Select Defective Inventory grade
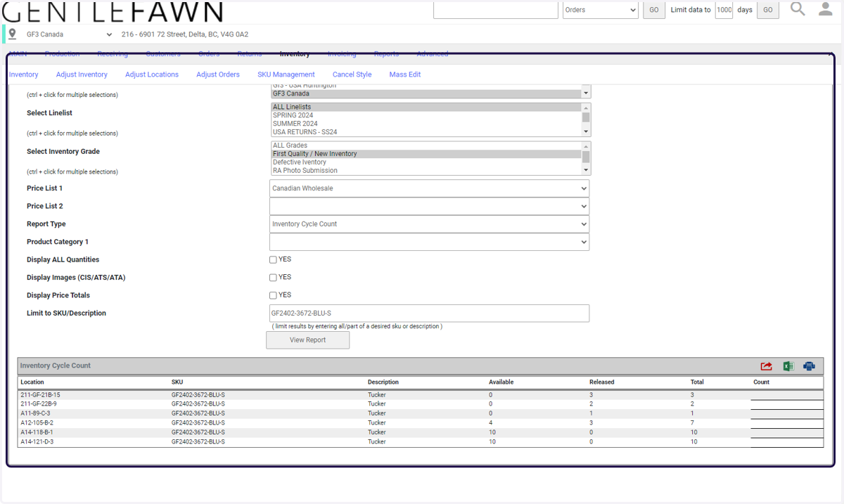The image size is (844, 504). click(426, 162)
